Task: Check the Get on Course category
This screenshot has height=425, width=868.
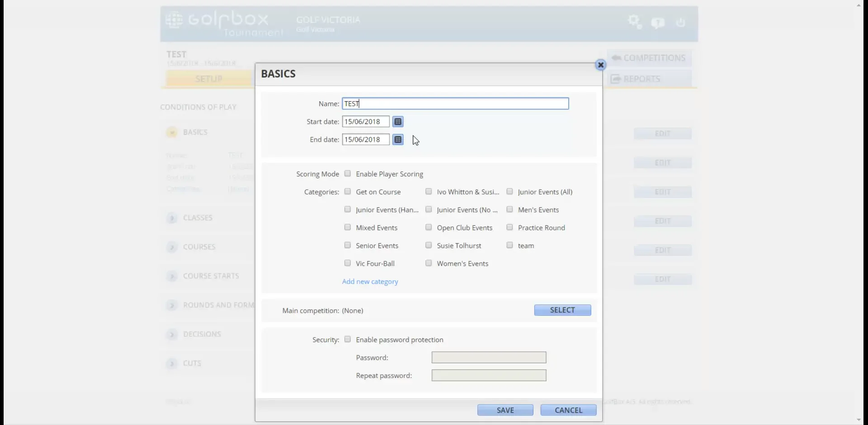Action: (347, 192)
